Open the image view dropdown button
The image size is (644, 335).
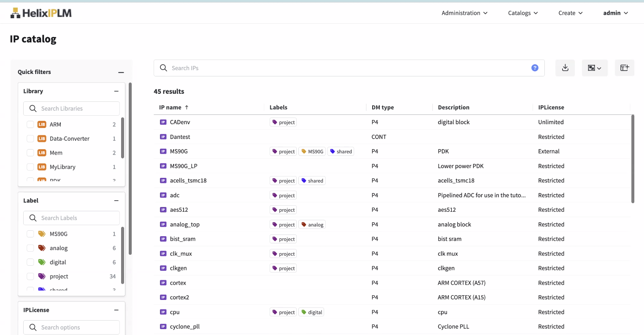[x=594, y=68]
